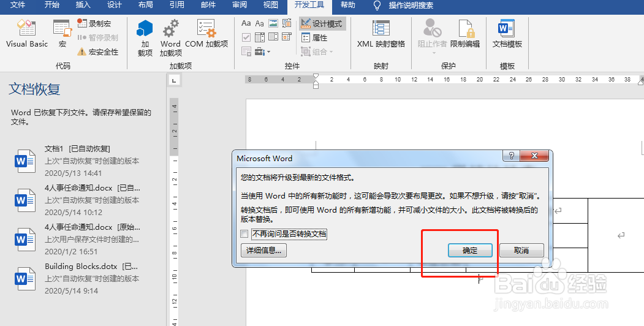Click the Details (详细信息...) button
This screenshot has width=644, height=326.
point(263,250)
